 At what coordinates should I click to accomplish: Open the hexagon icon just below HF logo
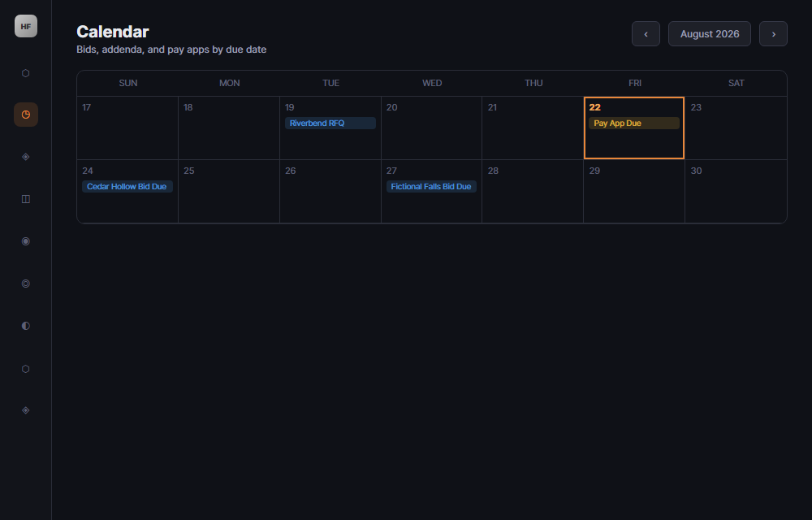point(25,73)
